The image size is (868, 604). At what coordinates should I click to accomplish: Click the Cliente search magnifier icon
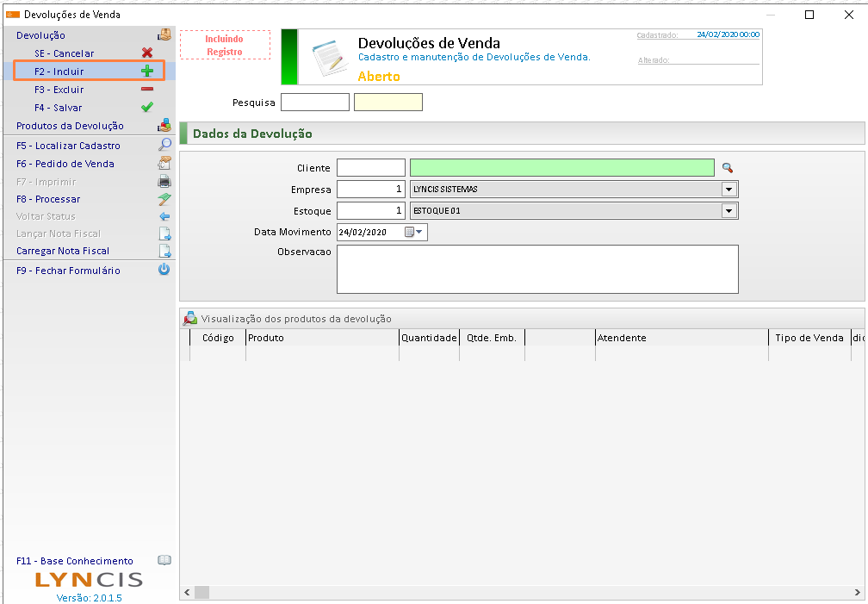coord(727,168)
